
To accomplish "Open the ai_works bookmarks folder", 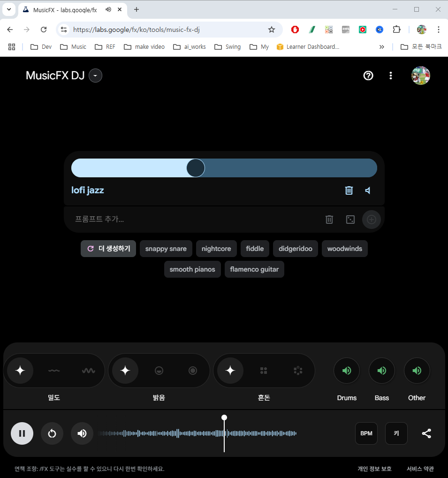I will [x=189, y=47].
